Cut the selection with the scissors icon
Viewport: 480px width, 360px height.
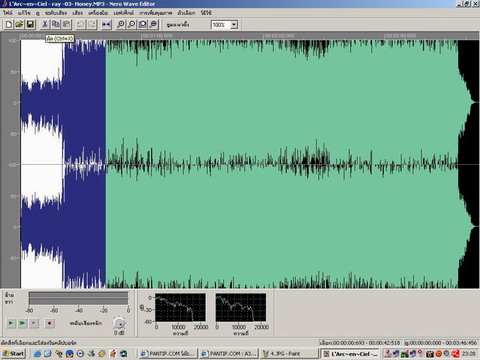[x=45, y=24]
